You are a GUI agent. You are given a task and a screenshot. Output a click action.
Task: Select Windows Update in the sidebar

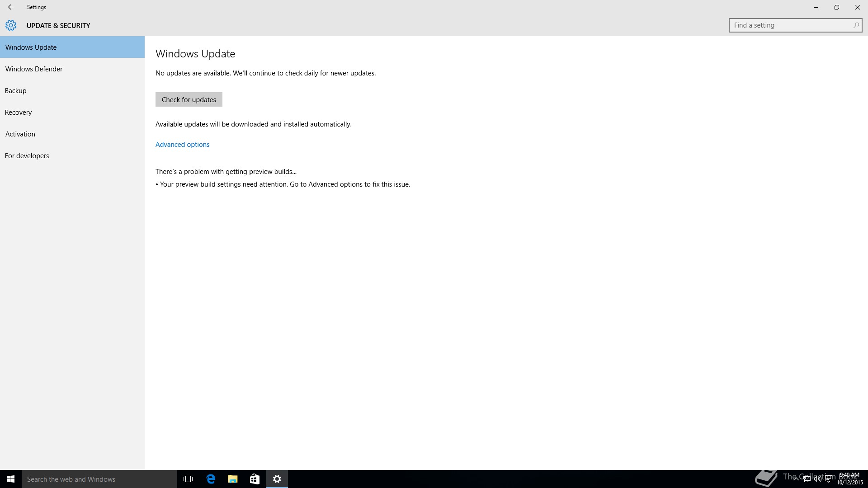click(x=72, y=47)
